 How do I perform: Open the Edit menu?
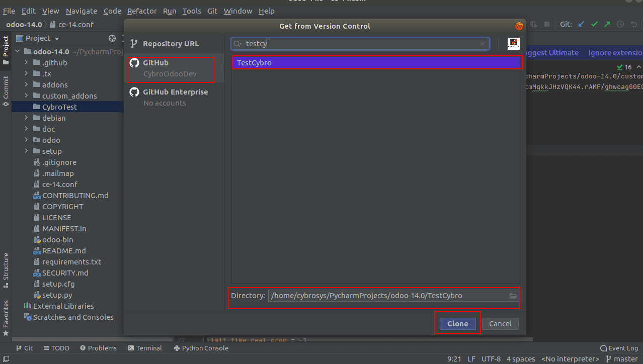point(29,11)
